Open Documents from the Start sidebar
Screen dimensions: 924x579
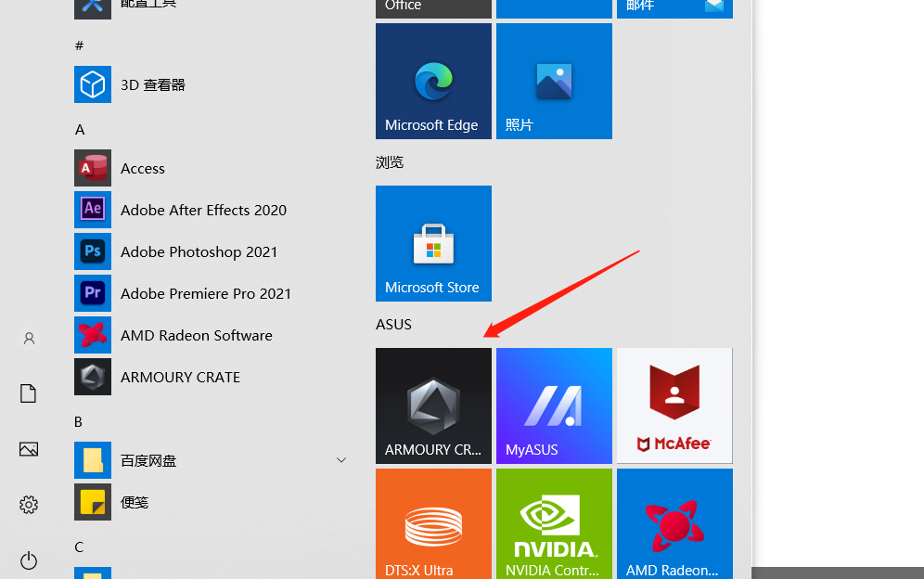(x=29, y=393)
